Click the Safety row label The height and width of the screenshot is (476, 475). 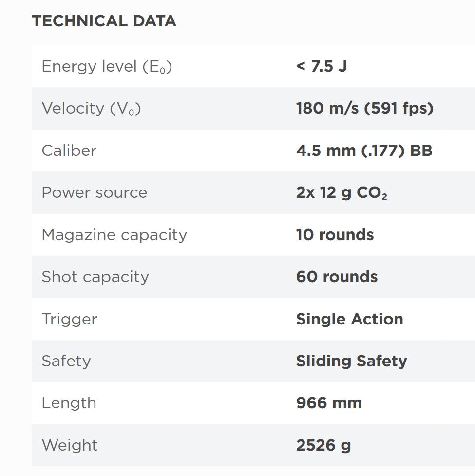(x=66, y=361)
